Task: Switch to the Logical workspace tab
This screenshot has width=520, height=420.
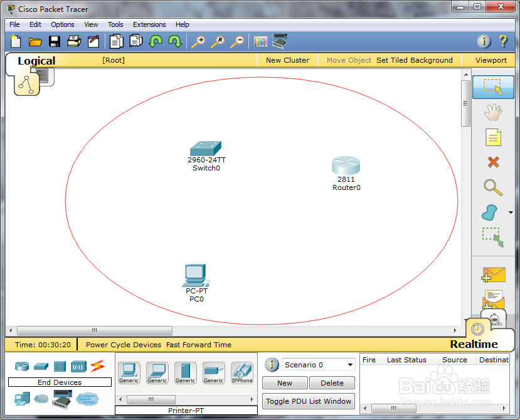Action: [x=36, y=61]
